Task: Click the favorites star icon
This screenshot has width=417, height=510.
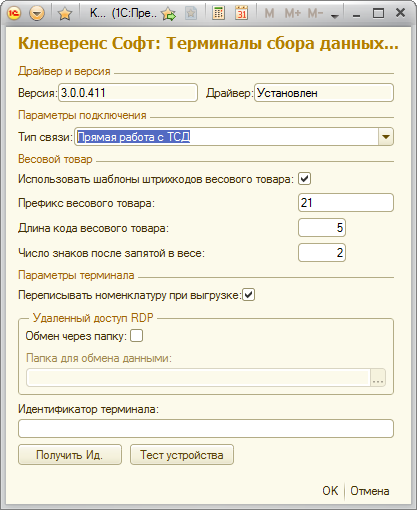Action: 65,13
